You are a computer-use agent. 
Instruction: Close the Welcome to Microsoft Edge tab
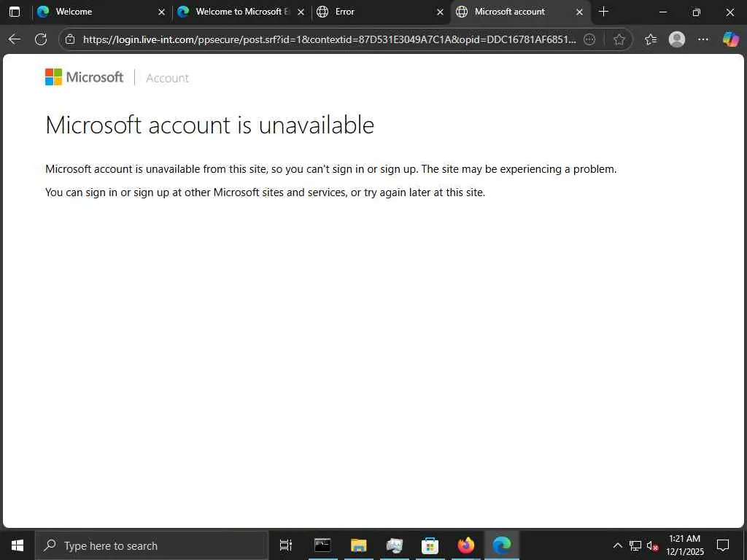coord(301,12)
